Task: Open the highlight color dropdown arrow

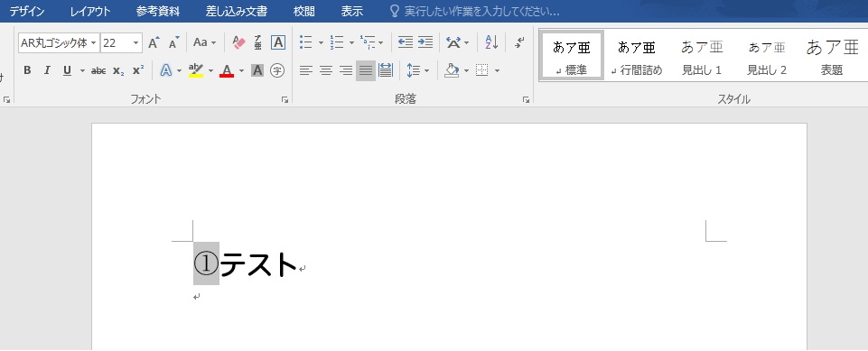Action: tap(210, 70)
